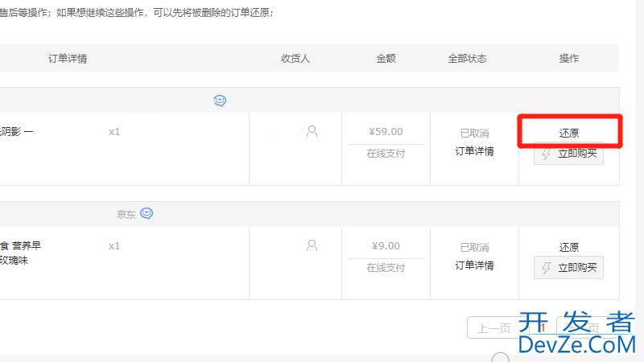Open the 全部状态 filter header
The image size is (644, 362).
pyautogui.click(x=467, y=59)
